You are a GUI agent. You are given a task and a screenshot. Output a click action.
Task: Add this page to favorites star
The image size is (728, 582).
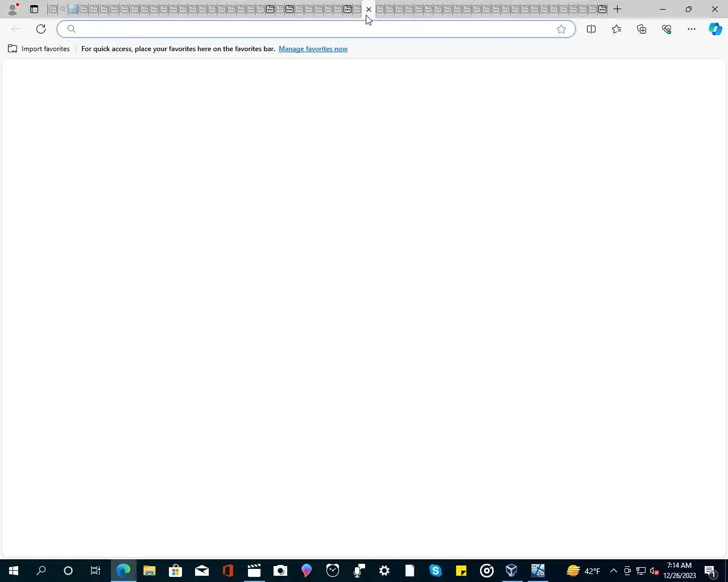point(561,29)
